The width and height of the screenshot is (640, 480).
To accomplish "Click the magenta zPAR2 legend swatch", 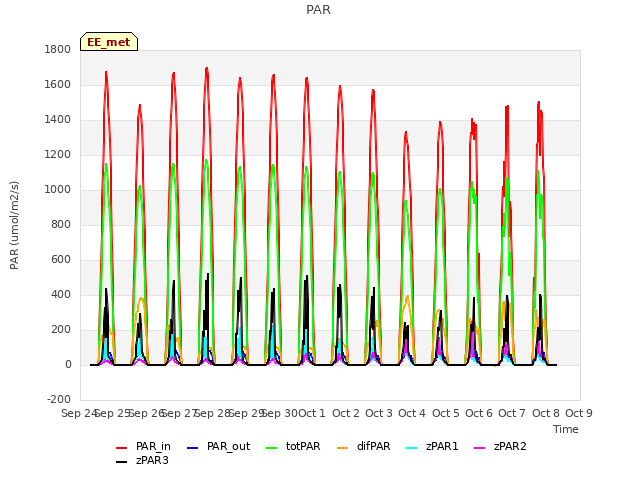I will click(480, 448).
